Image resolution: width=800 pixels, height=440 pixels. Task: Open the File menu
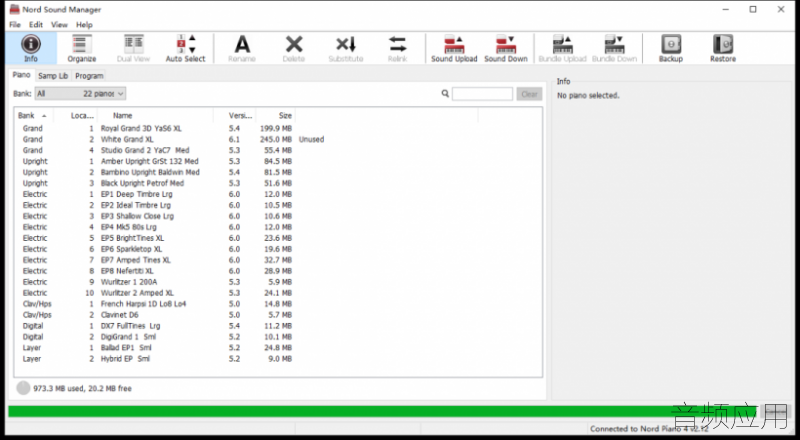point(15,25)
